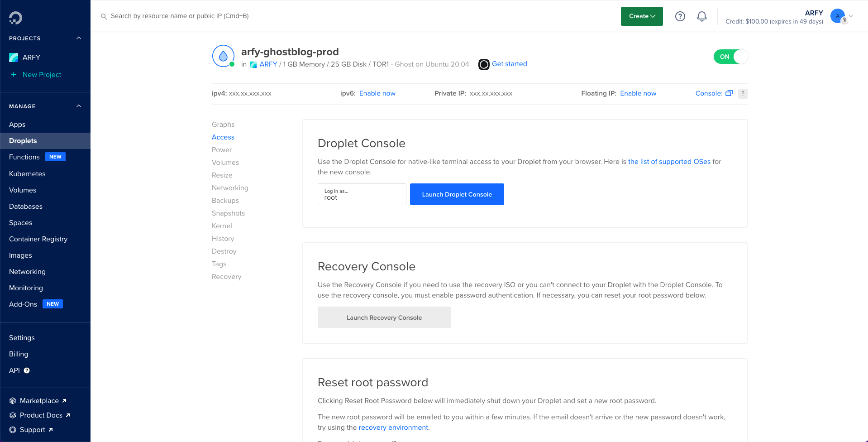Go to Kubernetes in the sidebar
Image resolution: width=868 pixels, height=442 pixels.
(27, 174)
